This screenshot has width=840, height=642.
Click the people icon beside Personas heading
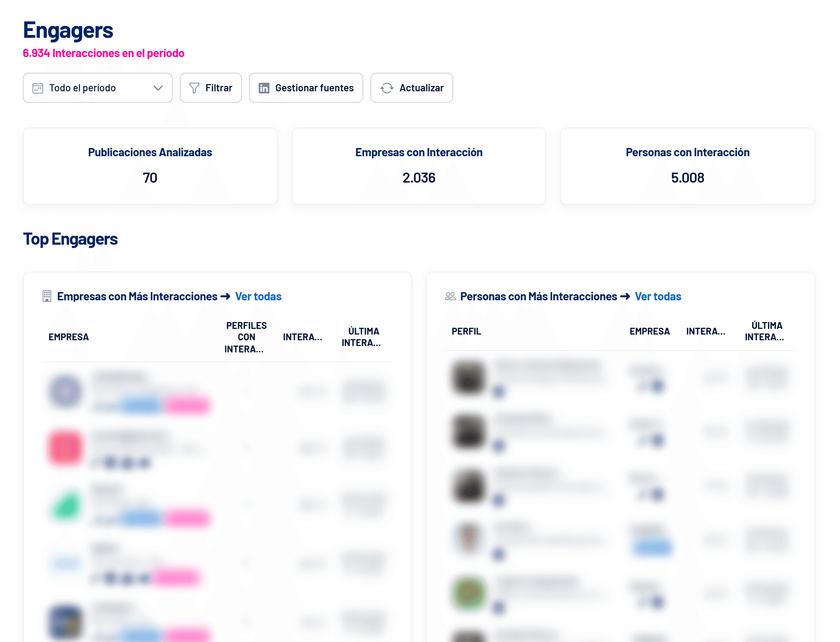(x=450, y=296)
